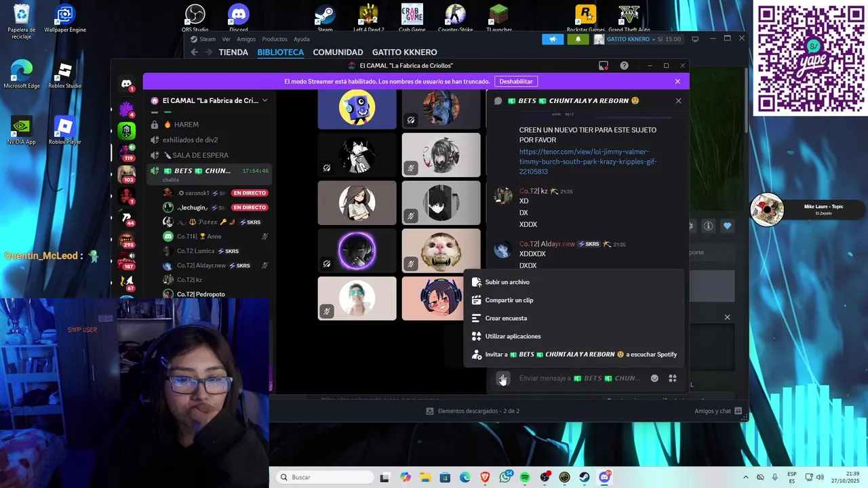
Task: Open Steam GATITO KKNERO profile tab
Action: 405,52
